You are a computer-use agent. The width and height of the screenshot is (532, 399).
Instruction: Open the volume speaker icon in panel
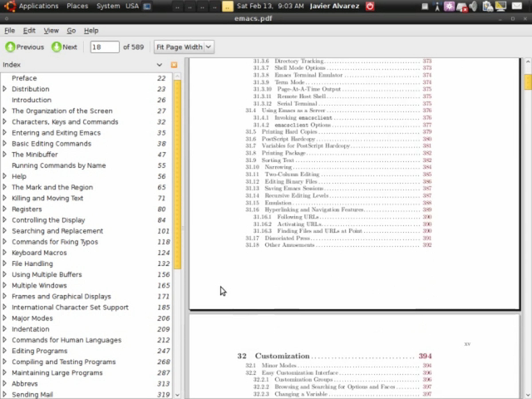[x=473, y=6]
